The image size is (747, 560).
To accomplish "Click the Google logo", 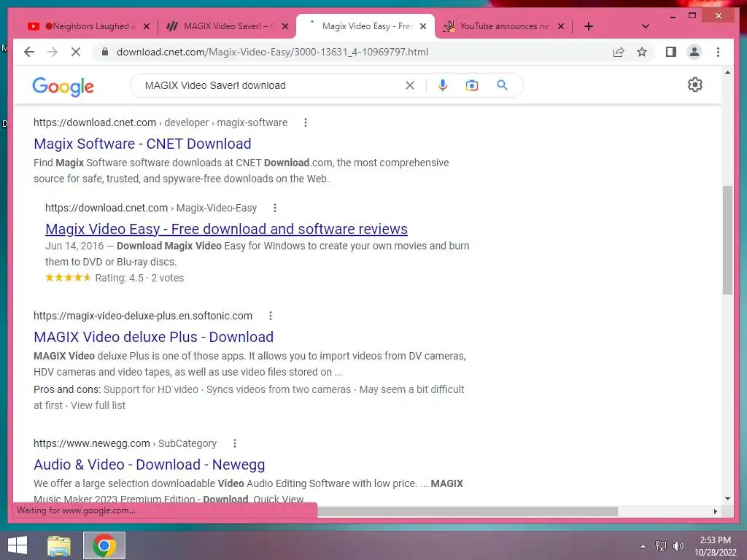I will [63, 86].
